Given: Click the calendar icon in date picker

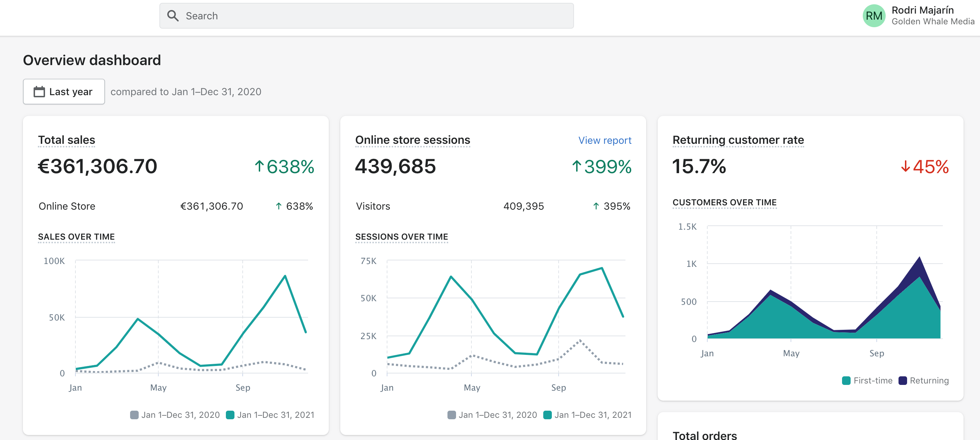Looking at the screenshot, I should click(39, 92).
